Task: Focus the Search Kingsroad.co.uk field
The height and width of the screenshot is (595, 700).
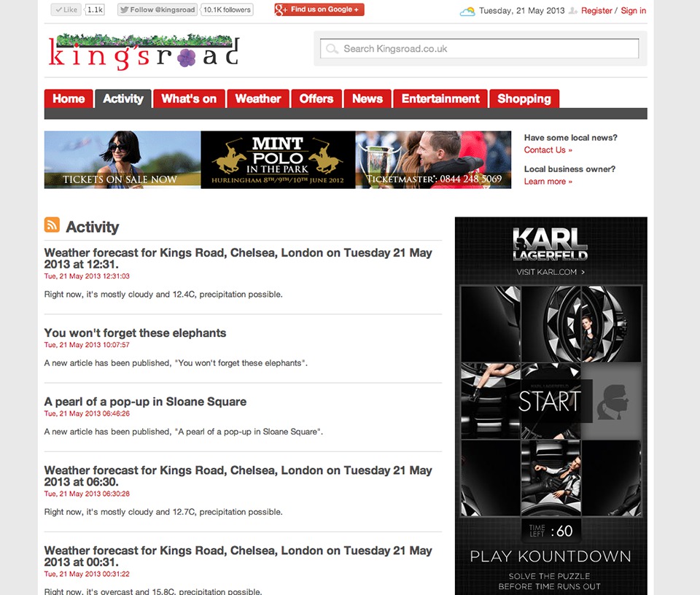Action: [480, 49]
